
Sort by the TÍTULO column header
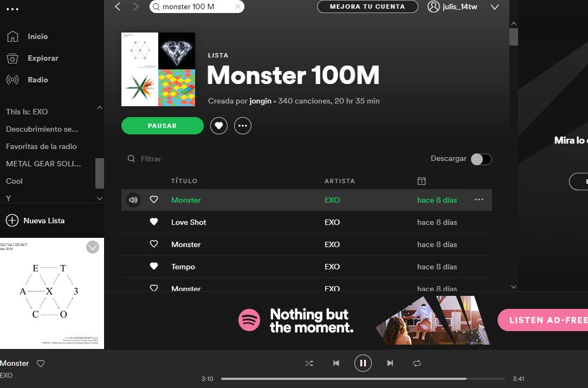184,181
